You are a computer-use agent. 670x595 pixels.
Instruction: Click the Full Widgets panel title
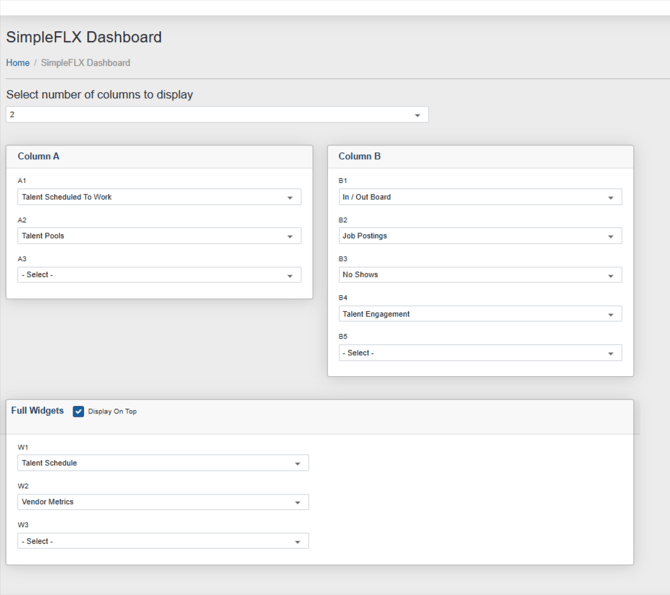tap(37, 411)
